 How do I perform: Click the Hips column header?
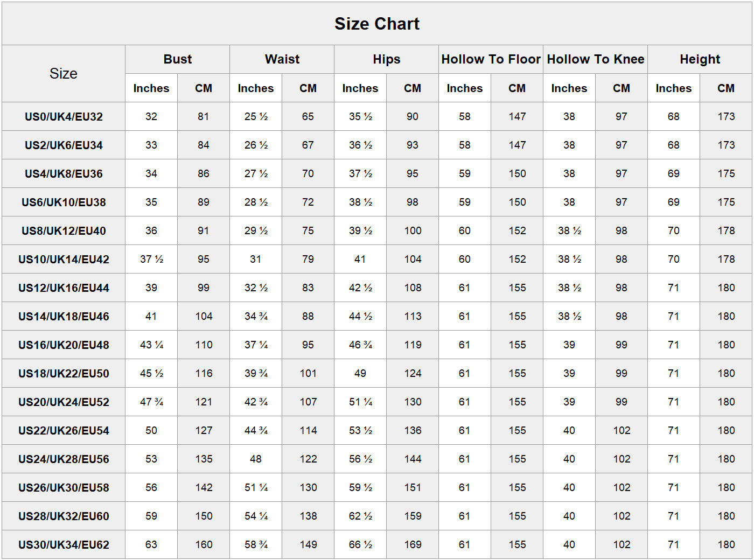click(x=387, y=59)
